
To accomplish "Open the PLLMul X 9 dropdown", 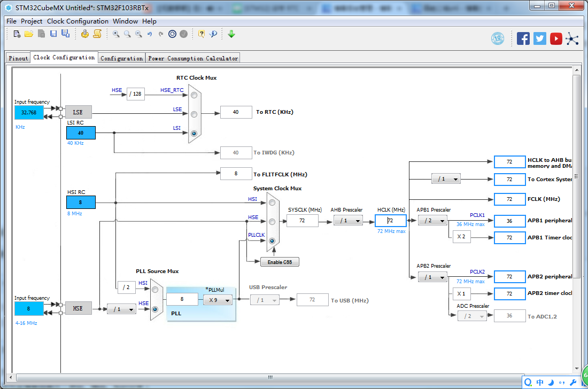I will click(218, 300).
